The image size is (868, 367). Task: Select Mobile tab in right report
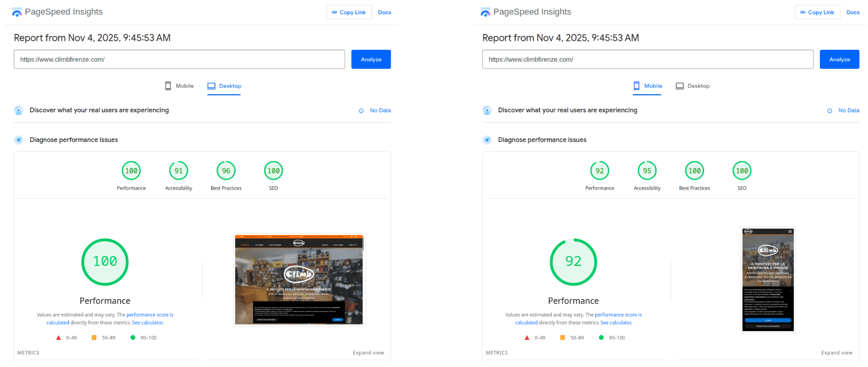648,86
